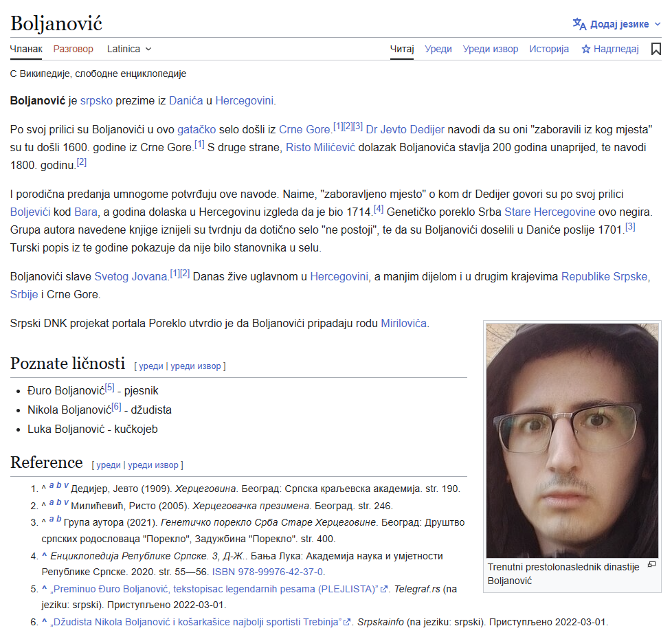Open the Разговор talk tab
Viewport: 672px width, 637px height.
click(x=74, y=49)
